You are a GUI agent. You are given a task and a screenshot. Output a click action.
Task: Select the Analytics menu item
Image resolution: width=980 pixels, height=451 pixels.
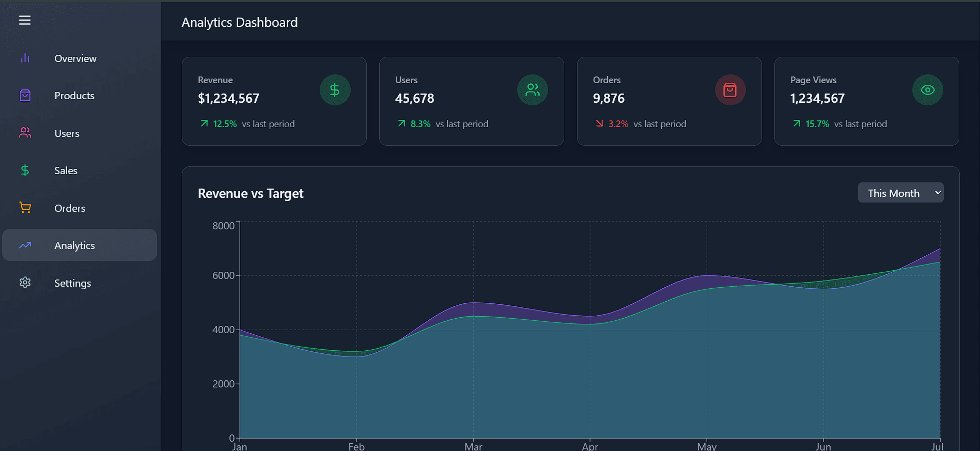coord(80,245)
